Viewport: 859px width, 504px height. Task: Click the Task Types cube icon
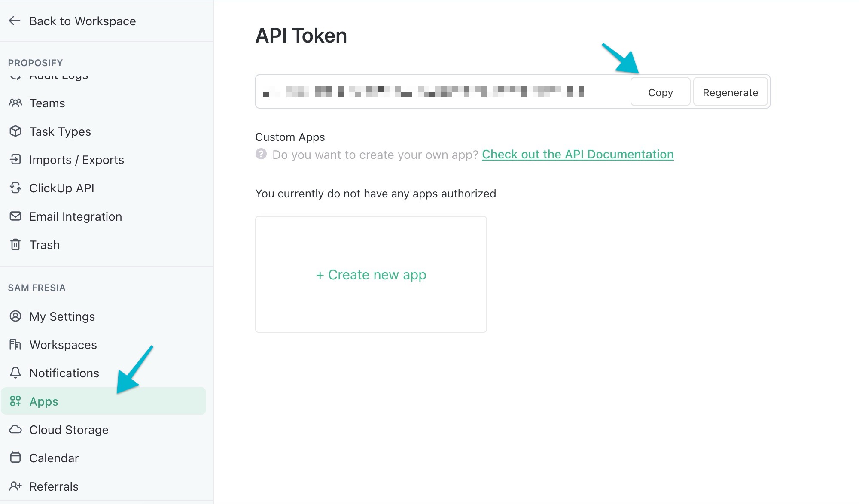click(15, 131)
